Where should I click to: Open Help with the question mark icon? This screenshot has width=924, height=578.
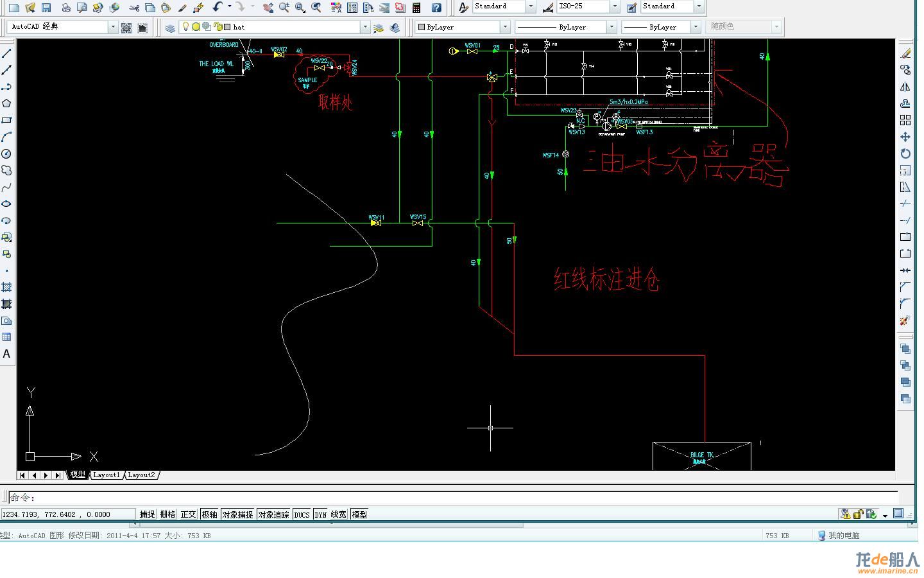click(x=436, y=8)
